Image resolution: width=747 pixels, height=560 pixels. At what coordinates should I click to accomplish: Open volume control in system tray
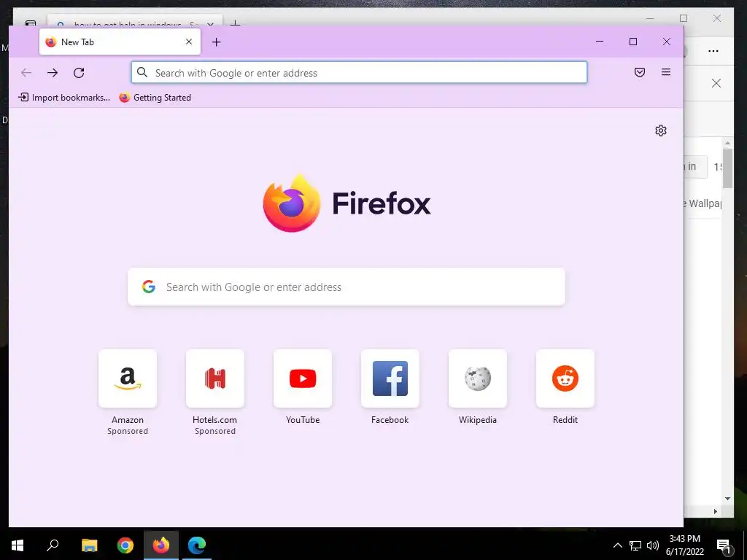click(x=653, y=545)
